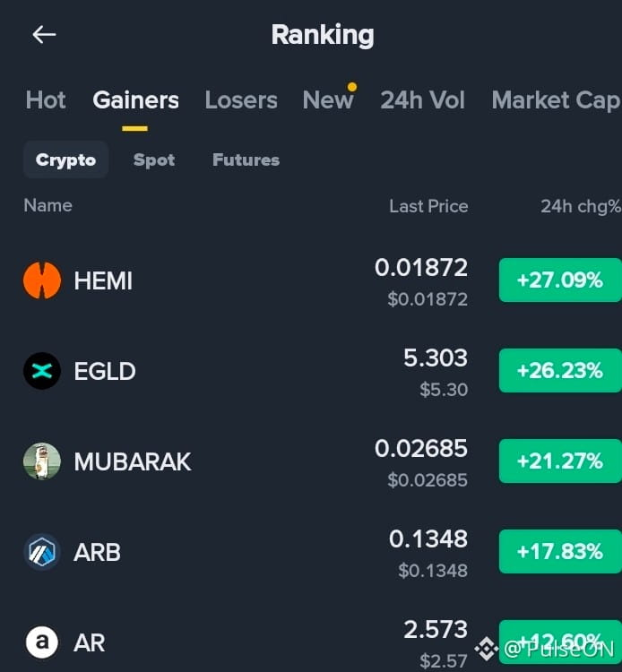Click the +27.09% HEMI change badge
The height and width of the screenshot is (672, 622).
[x=560, y=280]
